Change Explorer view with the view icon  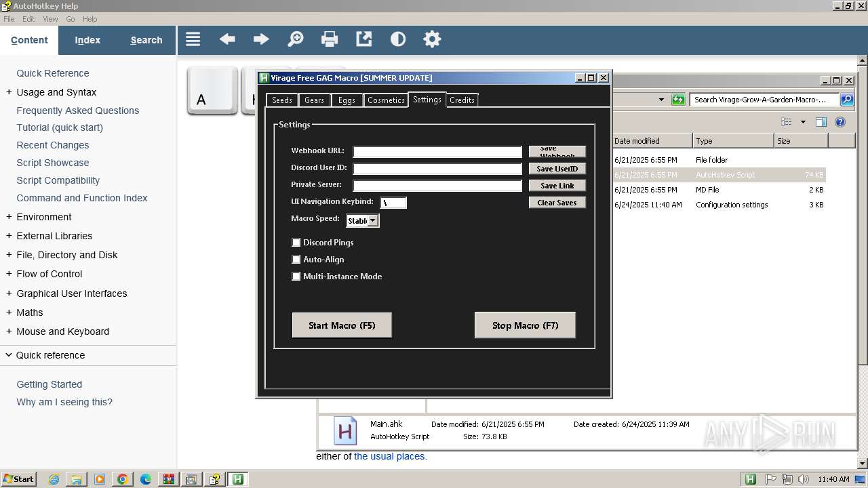pyautogui.click(x=787, y=122)
